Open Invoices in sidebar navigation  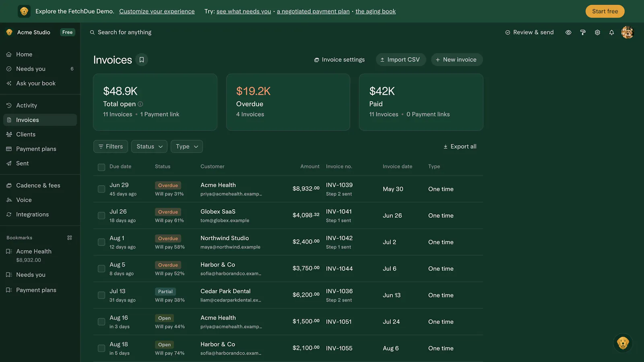pyautogui.click(x=40, y=120)
